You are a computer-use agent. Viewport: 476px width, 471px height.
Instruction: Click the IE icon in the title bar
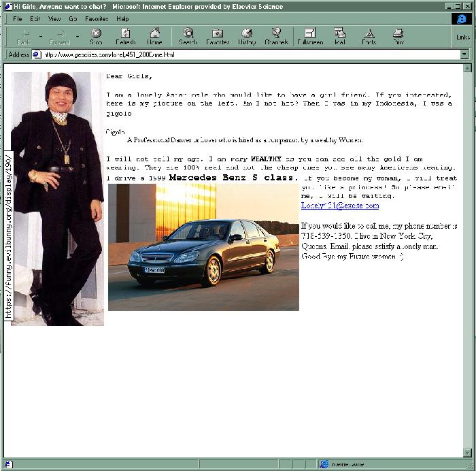coord(8,6)
